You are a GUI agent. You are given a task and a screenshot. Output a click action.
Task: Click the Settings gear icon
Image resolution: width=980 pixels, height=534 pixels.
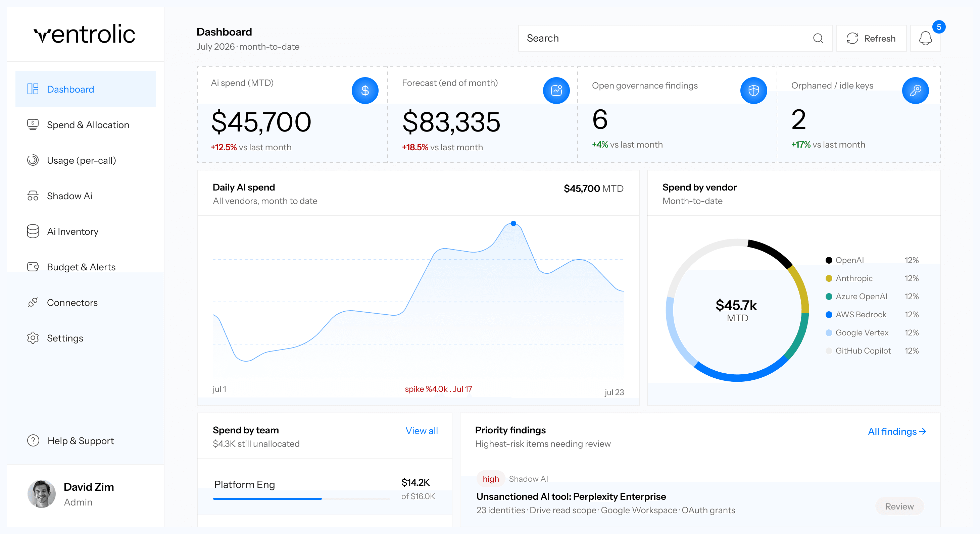tap(33, 338)
